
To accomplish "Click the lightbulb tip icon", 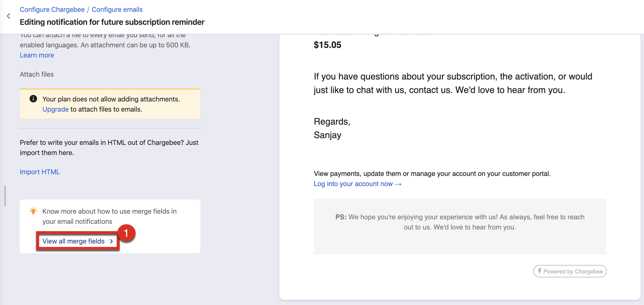I will [33, 211].
